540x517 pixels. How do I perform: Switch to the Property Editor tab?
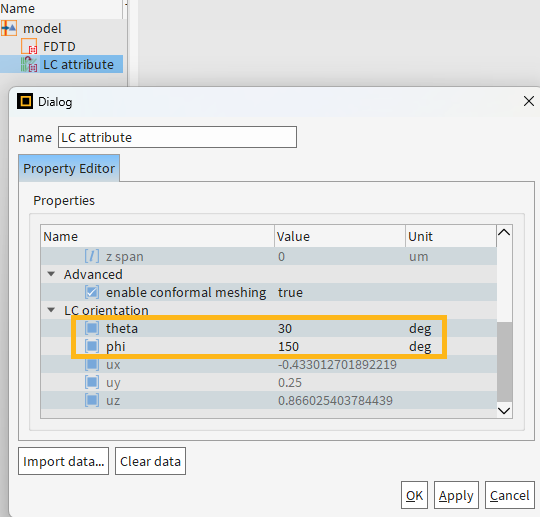pyautogui.click(x=69, y=168)
